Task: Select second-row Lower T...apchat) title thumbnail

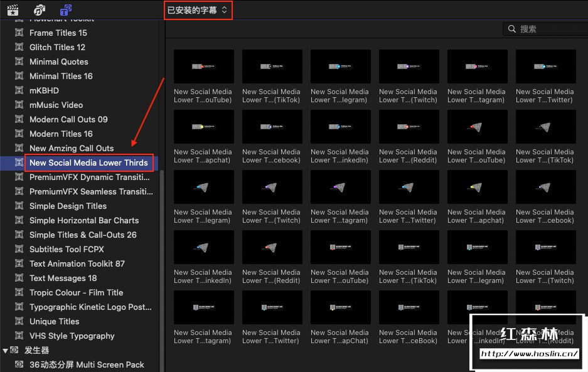Action: coord(204,127)
